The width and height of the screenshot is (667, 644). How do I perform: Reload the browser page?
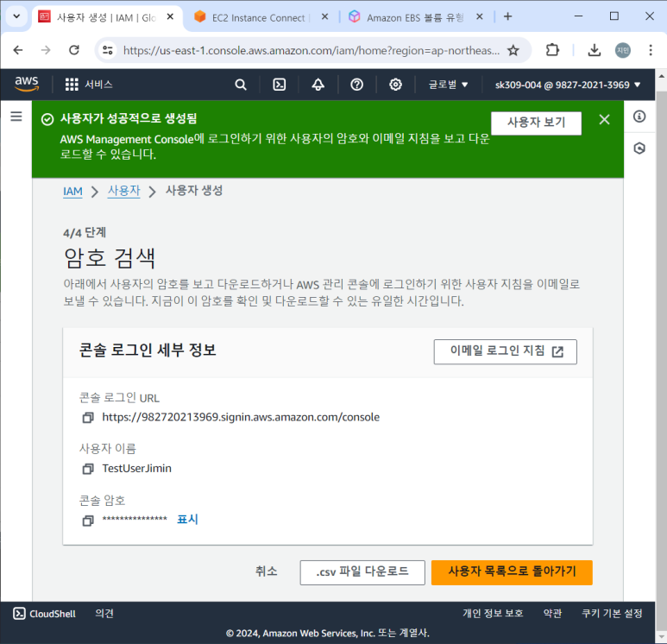click(x=74, y=50)
